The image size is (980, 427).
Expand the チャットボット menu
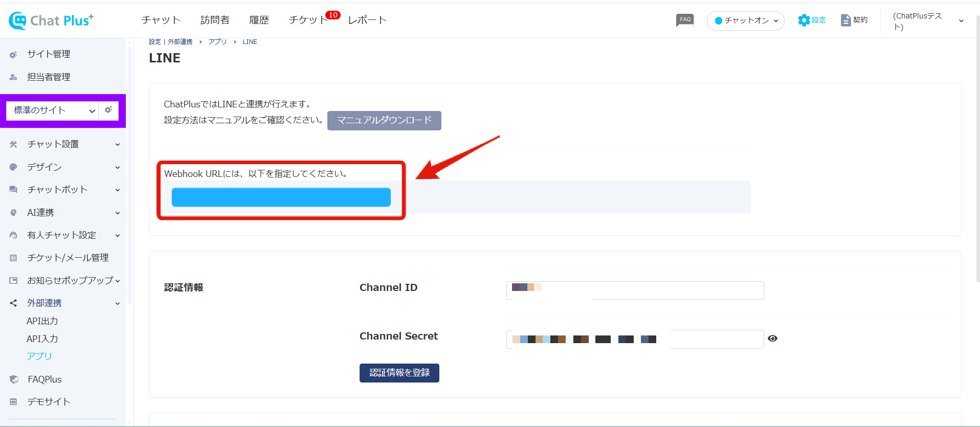click(118, 190)
